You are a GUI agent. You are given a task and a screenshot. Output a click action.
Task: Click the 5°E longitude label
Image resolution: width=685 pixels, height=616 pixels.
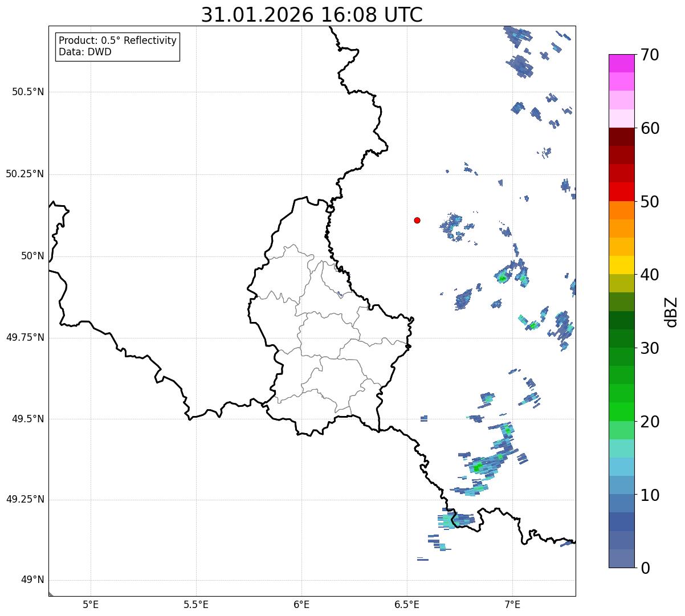(91, 605)
